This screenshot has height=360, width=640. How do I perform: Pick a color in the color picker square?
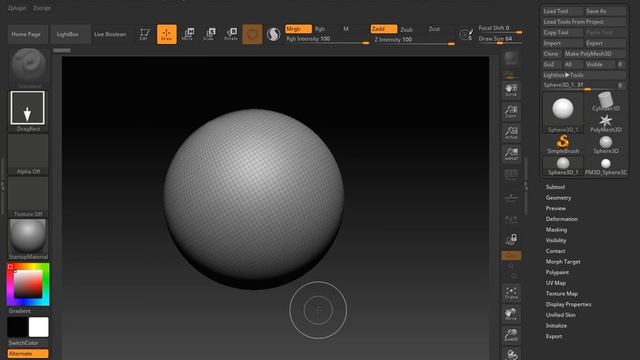[28, 284]
